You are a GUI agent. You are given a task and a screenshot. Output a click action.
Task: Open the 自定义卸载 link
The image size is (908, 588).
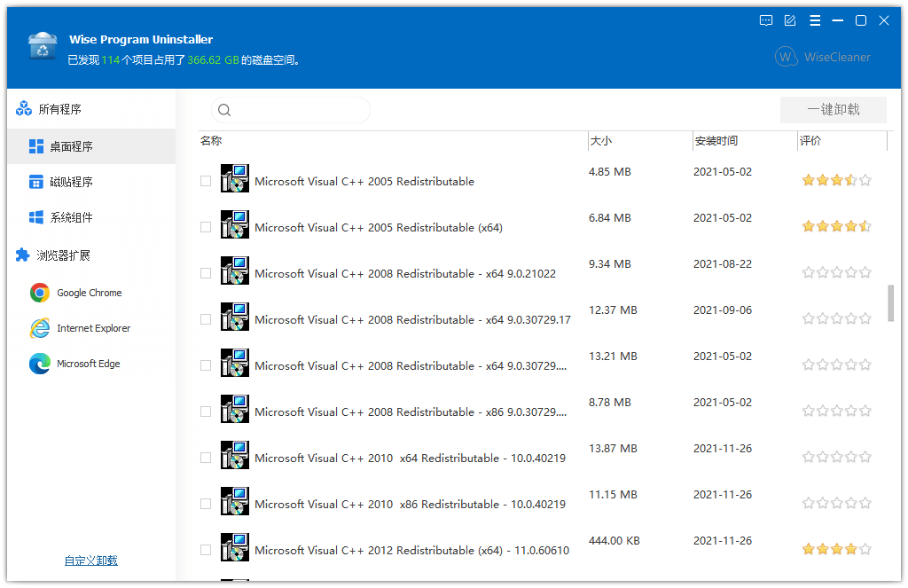click(91, 561)
